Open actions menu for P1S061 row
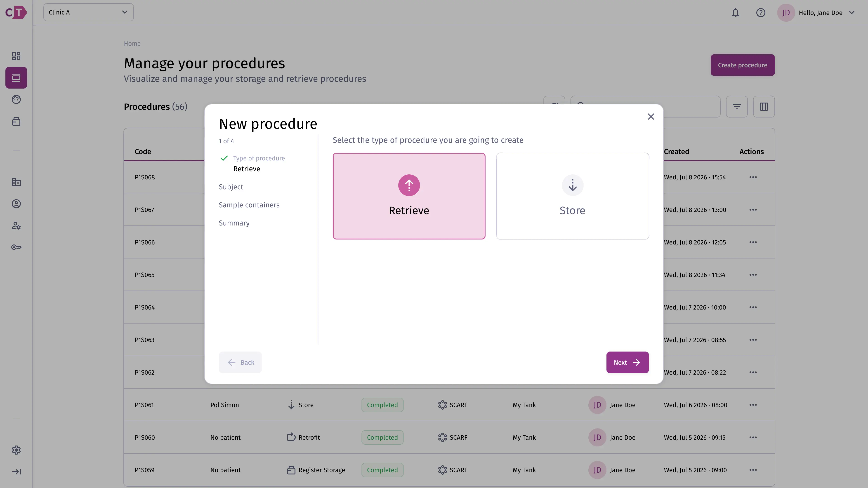Viewport: 868px width, 488px height. (x=753, y=405)
